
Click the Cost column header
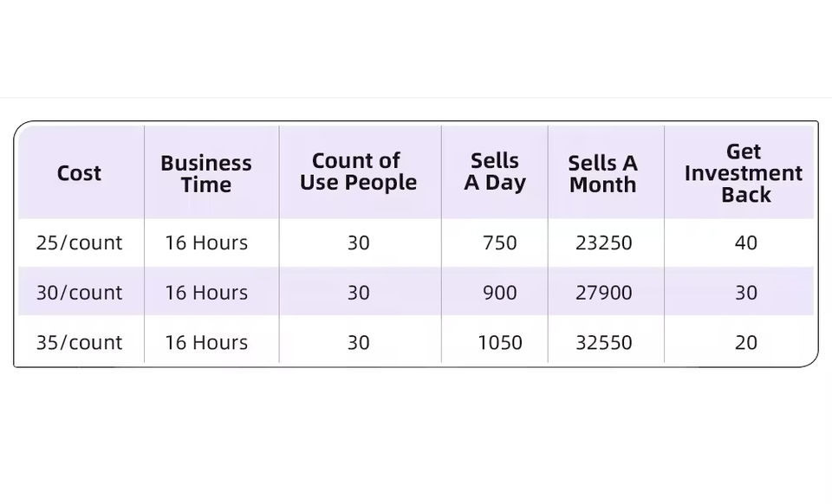(x=79, y=173)
